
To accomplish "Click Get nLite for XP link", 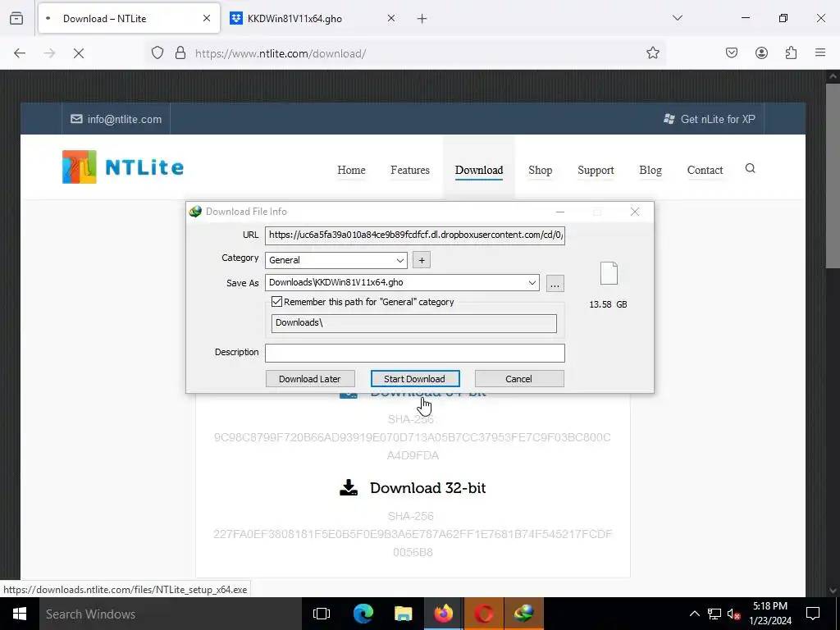I will point(710,120).
